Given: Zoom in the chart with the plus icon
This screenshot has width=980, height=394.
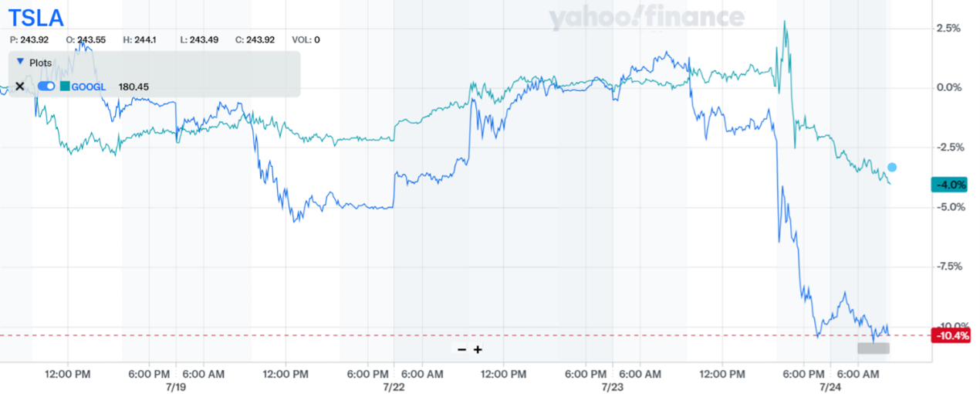Looking at the screenshot, I should [x=478, y=349].
